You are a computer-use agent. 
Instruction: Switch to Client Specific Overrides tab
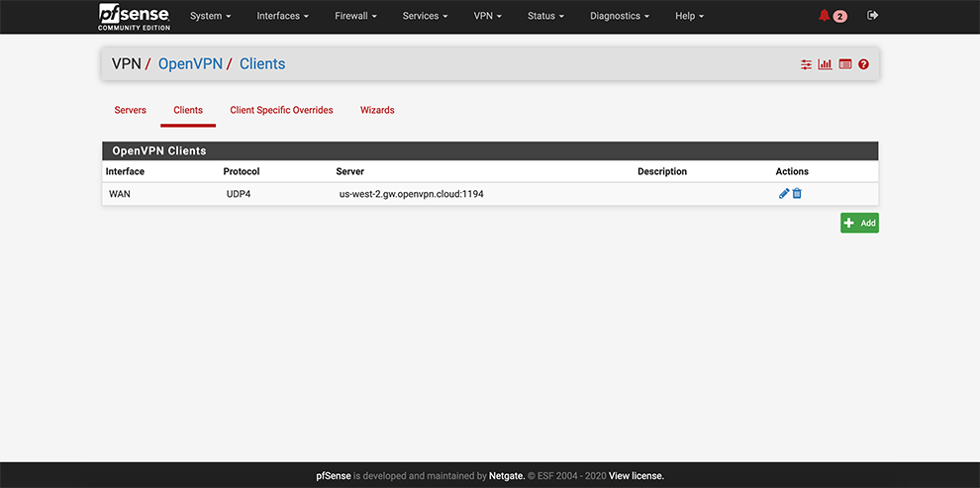tap(281, 110)
